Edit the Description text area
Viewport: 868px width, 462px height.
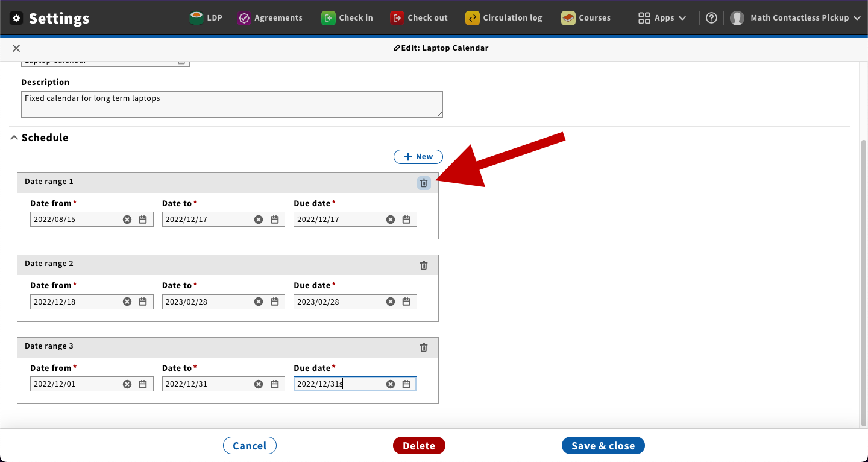232,104
